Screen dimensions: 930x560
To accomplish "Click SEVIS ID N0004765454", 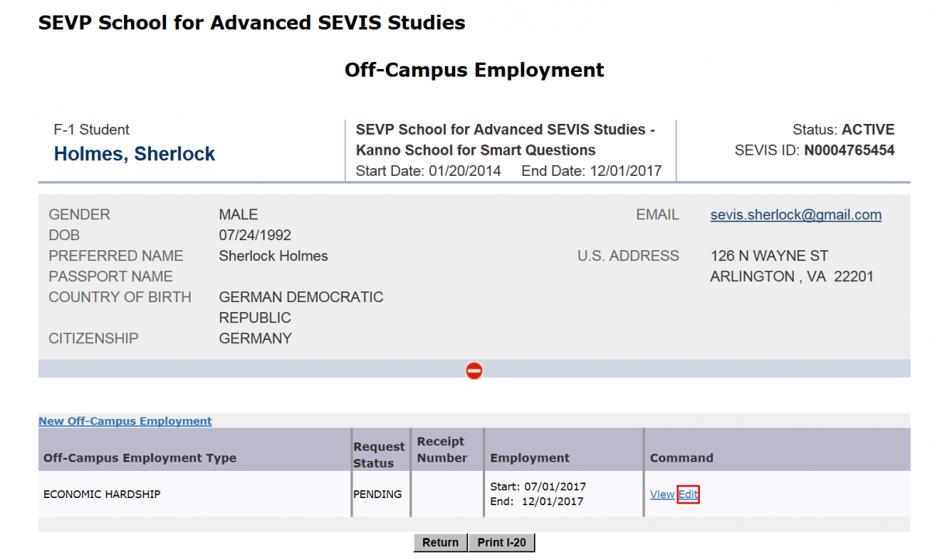I will coord(849,150).
